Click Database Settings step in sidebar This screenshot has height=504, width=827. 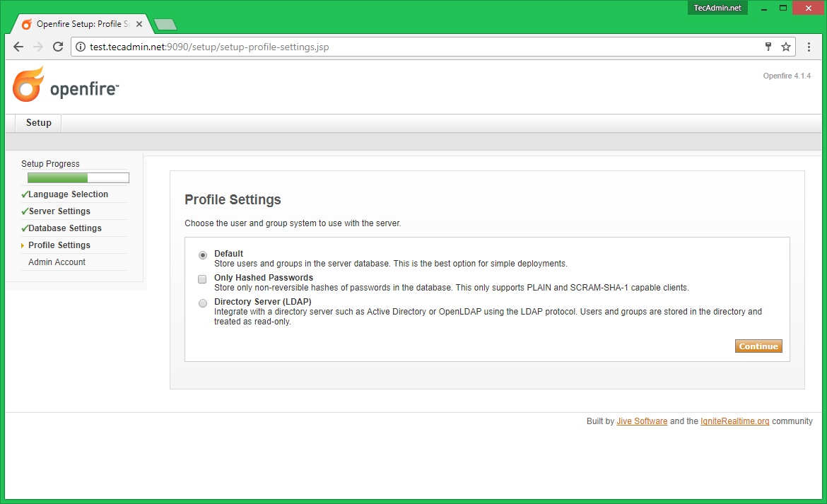[x=65, y=228]
